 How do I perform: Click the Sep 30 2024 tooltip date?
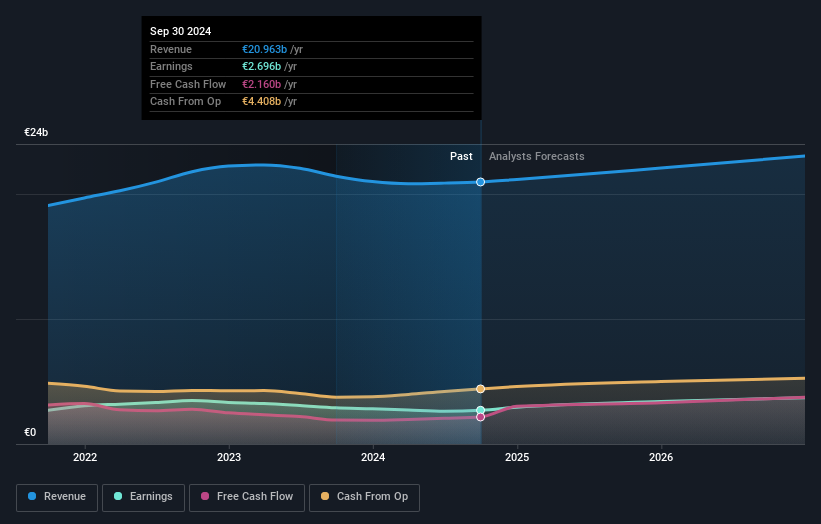[x=181, y=31]
